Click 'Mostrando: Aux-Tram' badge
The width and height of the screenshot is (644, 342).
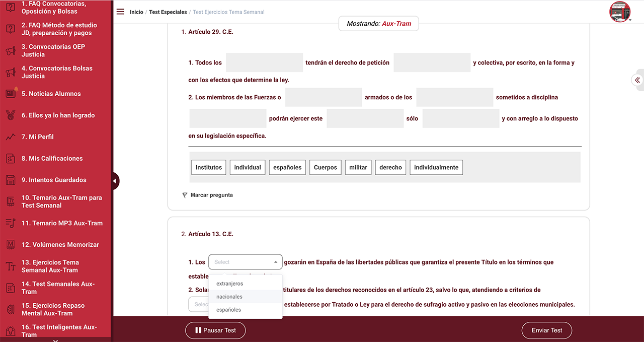tap(379, 24)
